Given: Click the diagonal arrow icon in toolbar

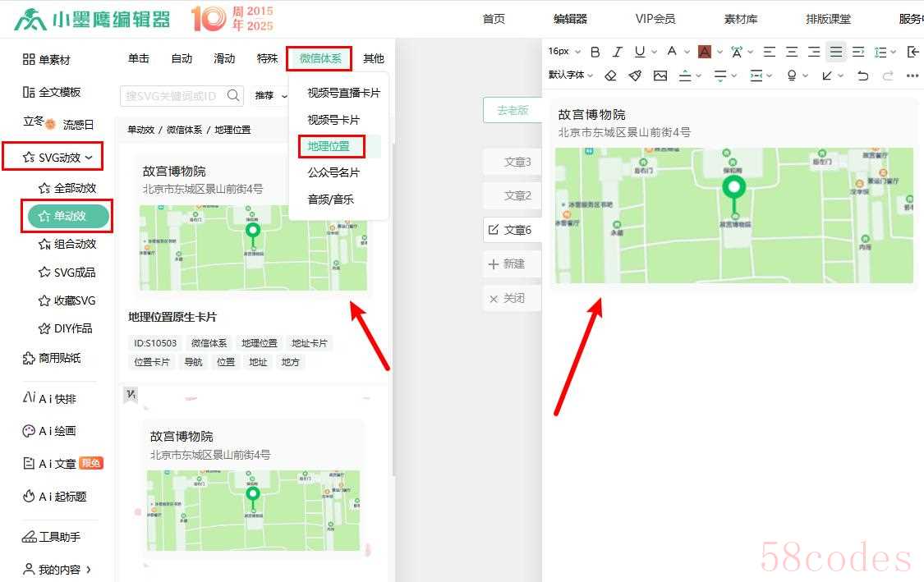Looking at the screenshot, I should point(827,76).
